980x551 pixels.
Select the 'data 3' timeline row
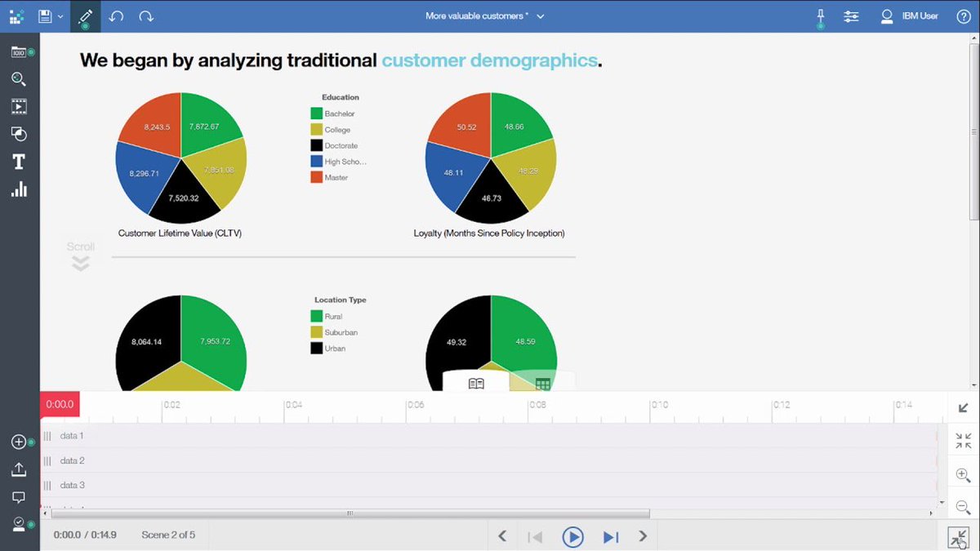pyautogui.click(x=488, y=485)
